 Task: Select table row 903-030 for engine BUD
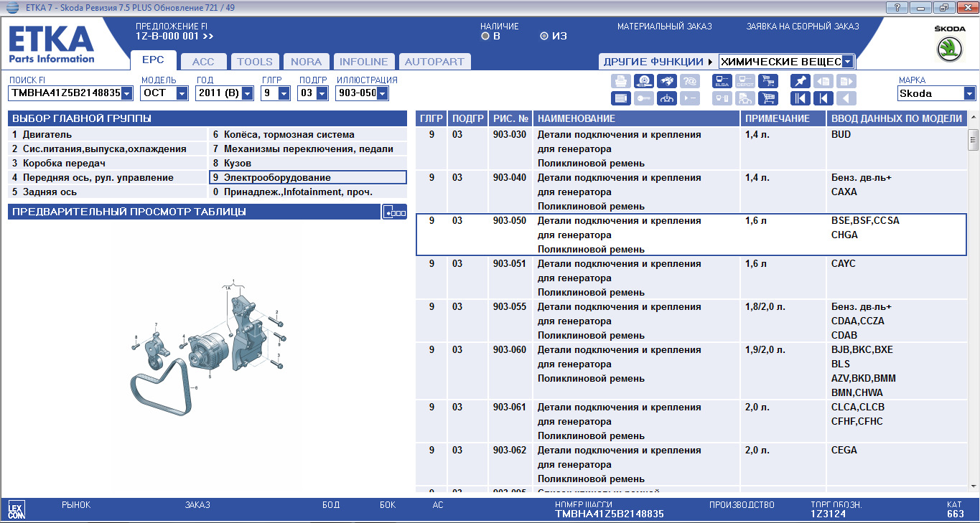691,149
